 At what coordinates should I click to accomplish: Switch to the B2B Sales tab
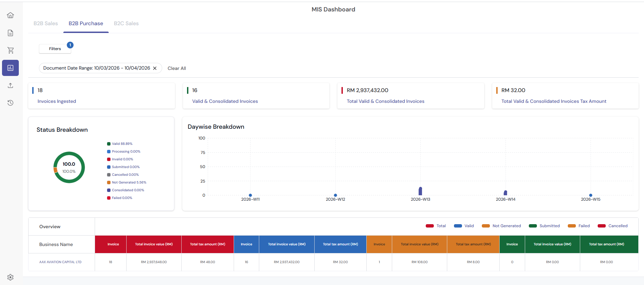pos(46,24)
